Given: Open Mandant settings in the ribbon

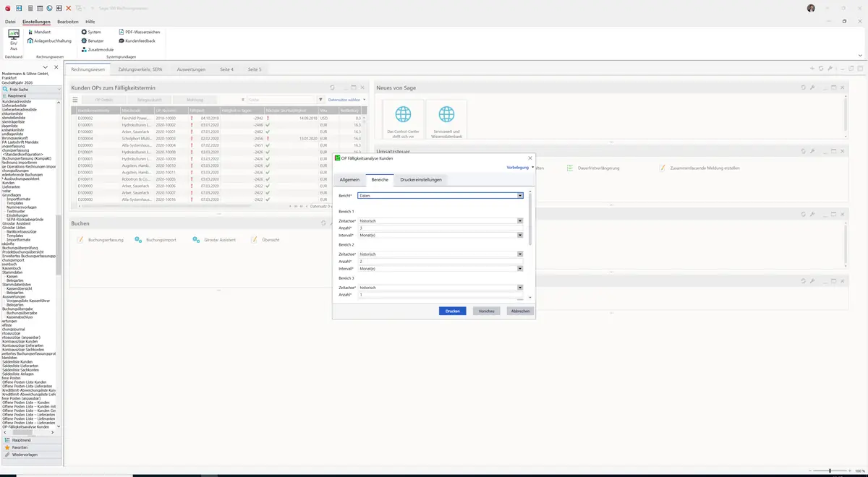Looking at the screenshot, I should [x=38, y=32].
